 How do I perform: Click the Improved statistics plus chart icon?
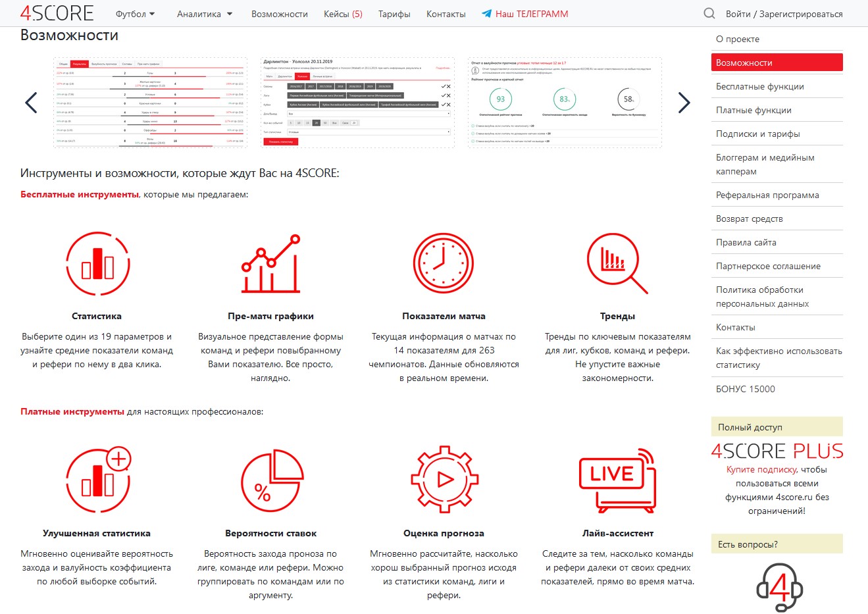[x=98, y=480]
